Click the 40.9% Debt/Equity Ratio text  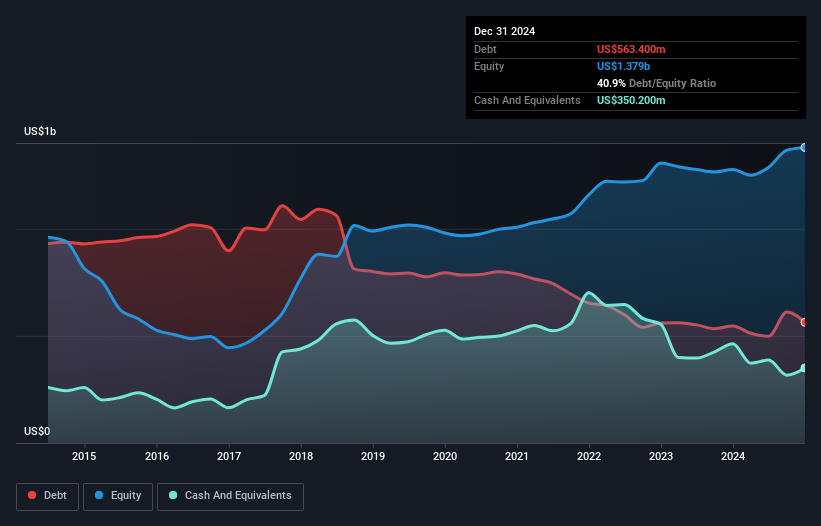click(x=656, y=83)
